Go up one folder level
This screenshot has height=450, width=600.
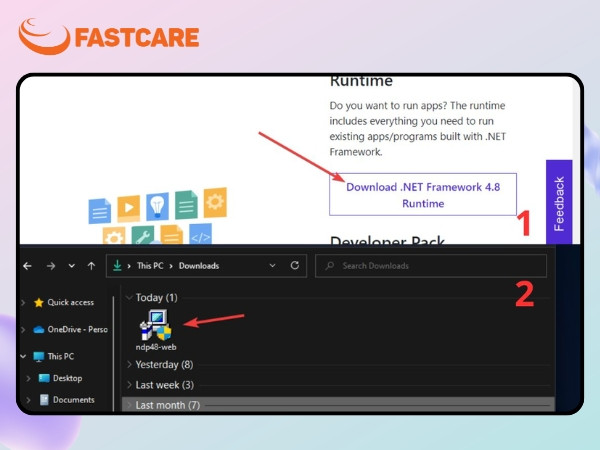pyautogui.click(x=91, y=266)
